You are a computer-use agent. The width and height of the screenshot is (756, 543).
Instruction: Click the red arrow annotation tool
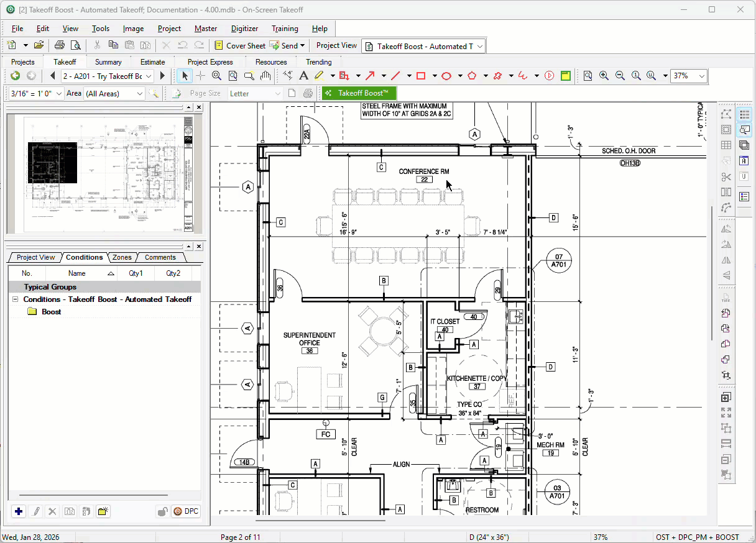tap(370, 76)
